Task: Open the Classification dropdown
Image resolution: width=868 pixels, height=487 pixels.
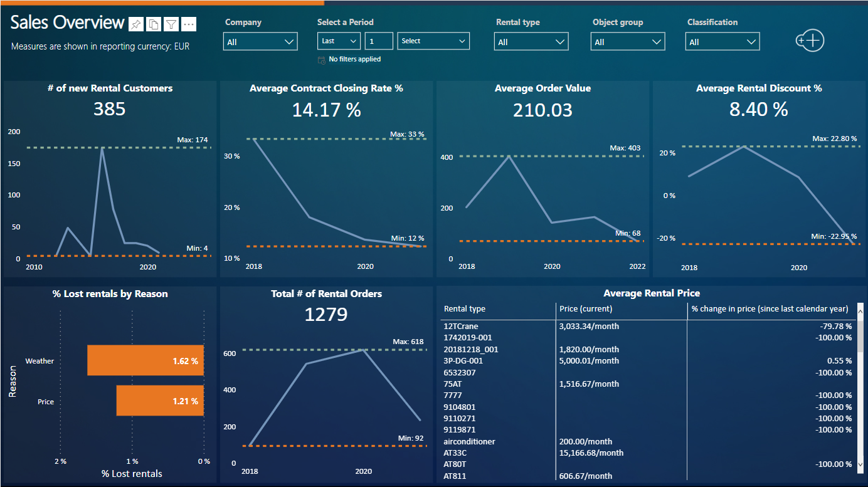Action: pos(723,42)
